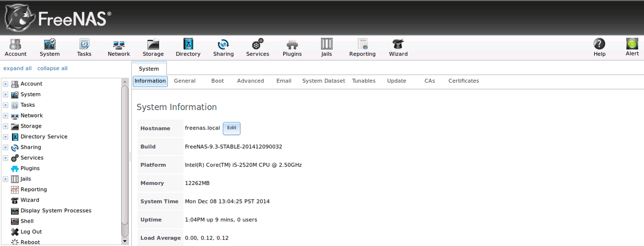Expand the System tree node
The image size is (644, 246).
point(6,94)
